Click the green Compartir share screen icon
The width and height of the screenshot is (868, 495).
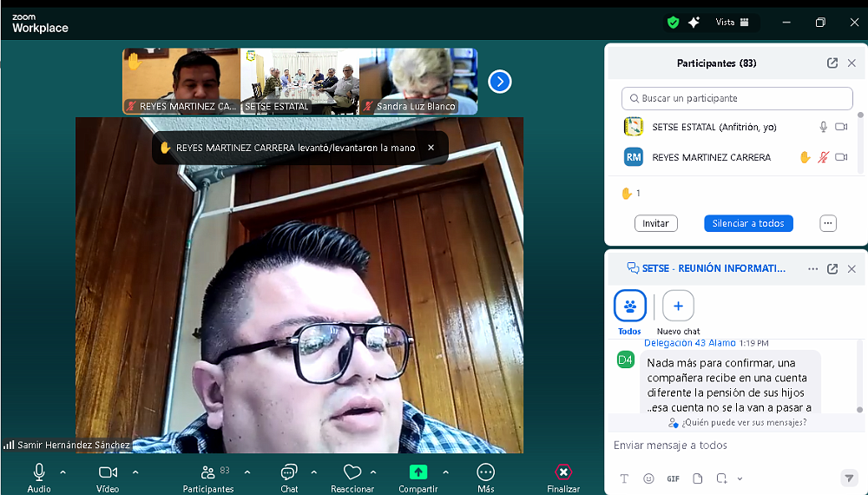click(418, 472)
